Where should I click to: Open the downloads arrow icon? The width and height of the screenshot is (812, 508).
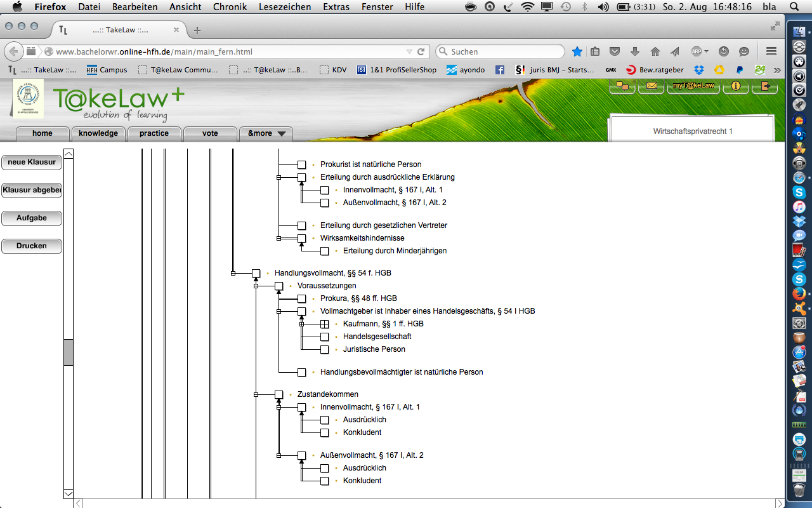click(635, 51)
